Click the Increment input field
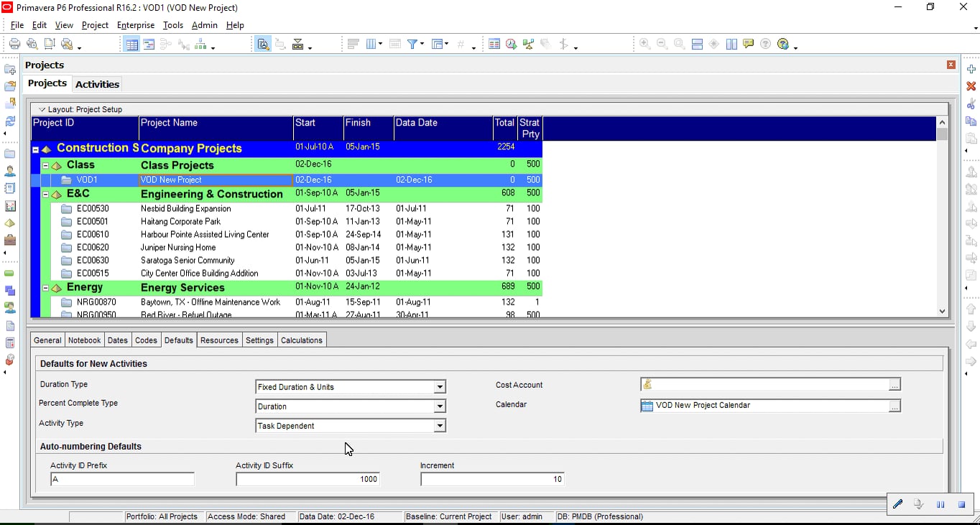 coord(492,479)
